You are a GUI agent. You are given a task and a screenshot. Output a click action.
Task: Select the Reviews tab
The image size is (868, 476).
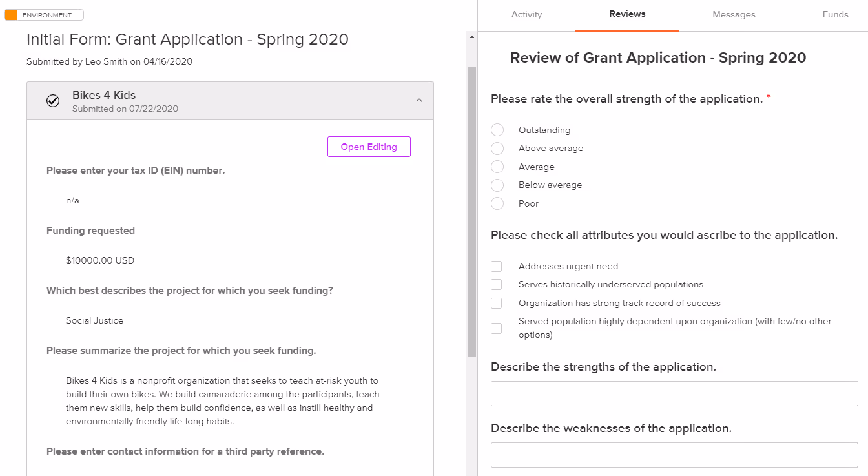click(x=627, y=14)
